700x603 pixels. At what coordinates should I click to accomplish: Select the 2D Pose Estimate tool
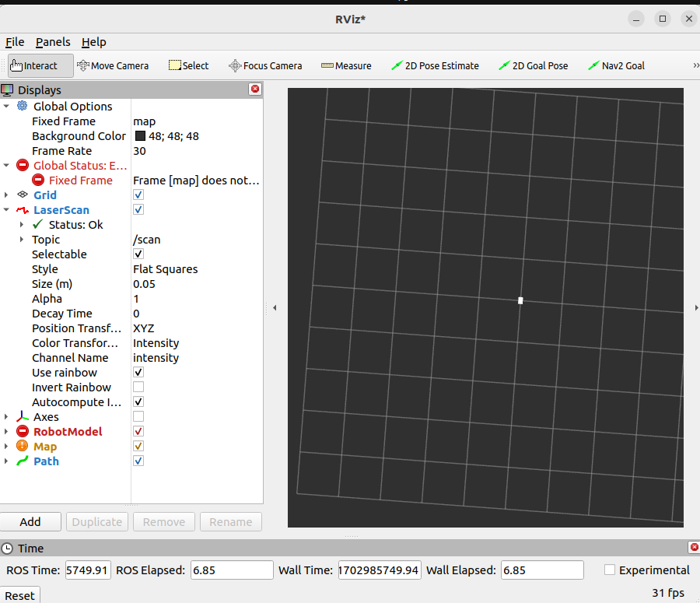click(435, 65)
